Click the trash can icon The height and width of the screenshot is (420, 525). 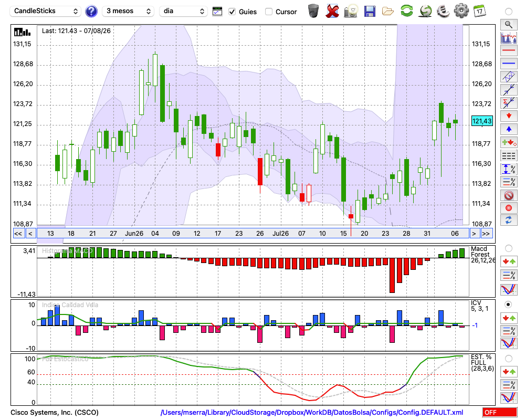coord(313,11)
